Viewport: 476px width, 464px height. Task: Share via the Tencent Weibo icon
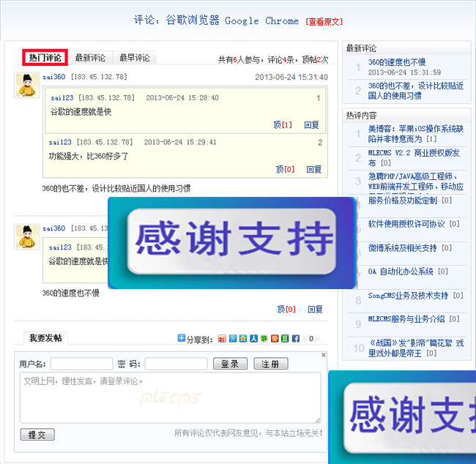coord(233,339)
